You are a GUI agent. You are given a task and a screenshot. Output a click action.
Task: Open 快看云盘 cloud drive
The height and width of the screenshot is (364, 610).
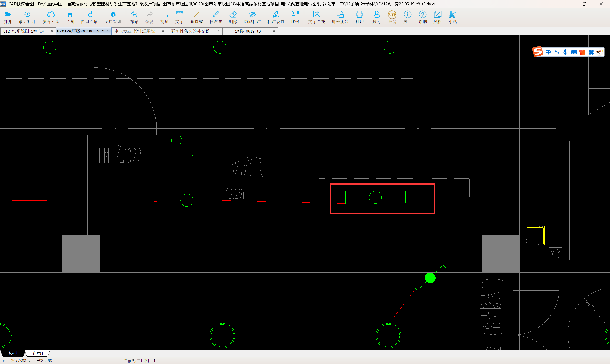click(x=51, y=17)
